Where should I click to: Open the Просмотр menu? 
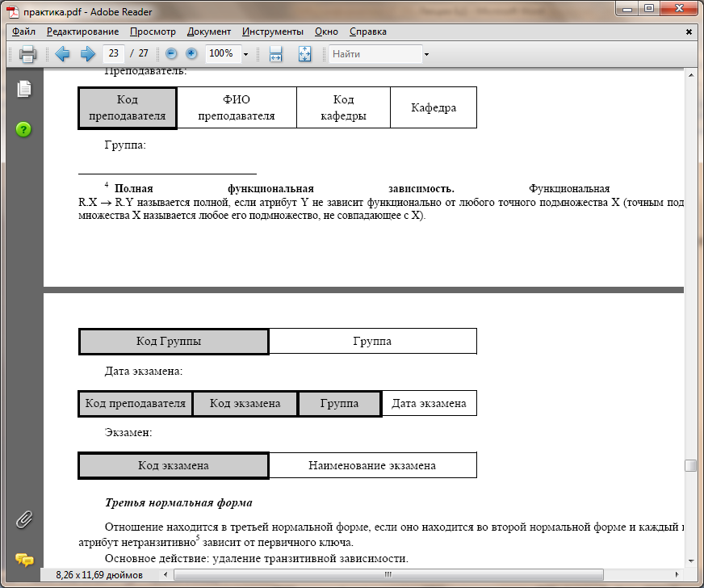click(153, 31)
